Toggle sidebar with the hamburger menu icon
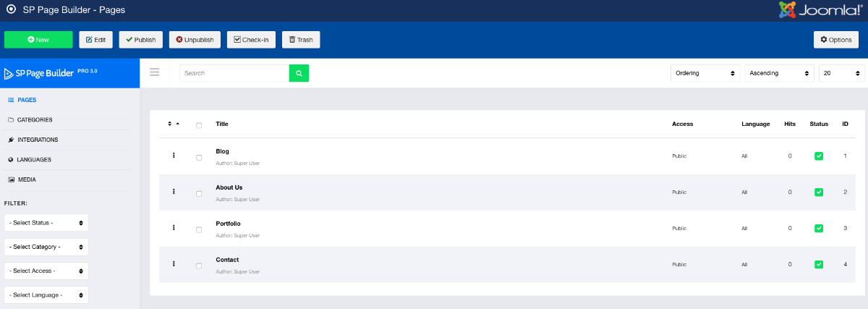 pyautogui.click(x=154, y=72)
